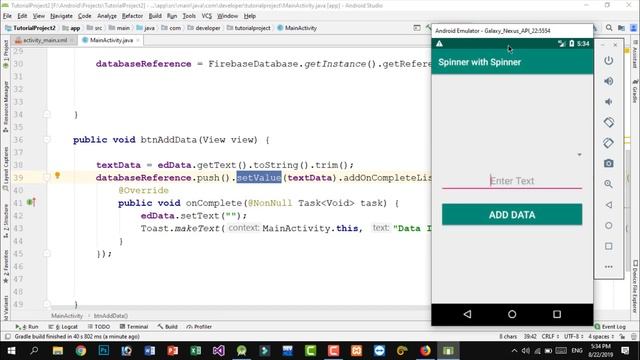The height and width of the screenshot is (360, 640).
Task: Click the override gutter icon on line 41
Action: coord(31,202)
